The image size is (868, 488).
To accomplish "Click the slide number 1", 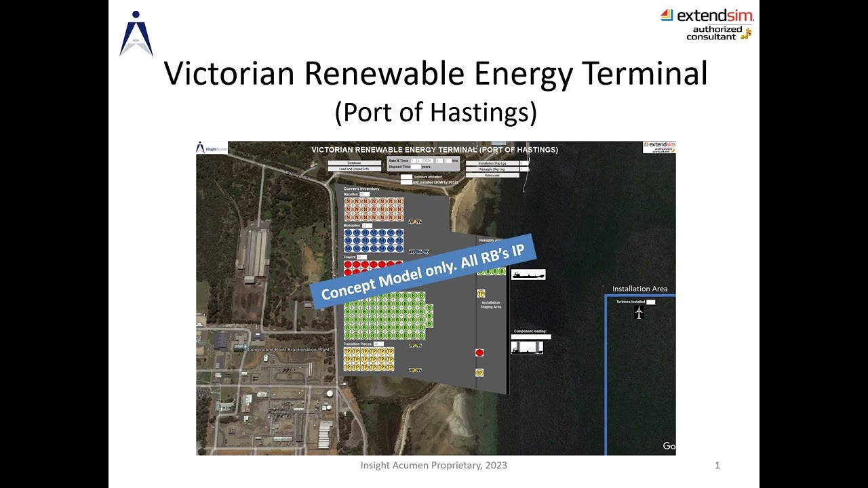I will tap(717, 465).
